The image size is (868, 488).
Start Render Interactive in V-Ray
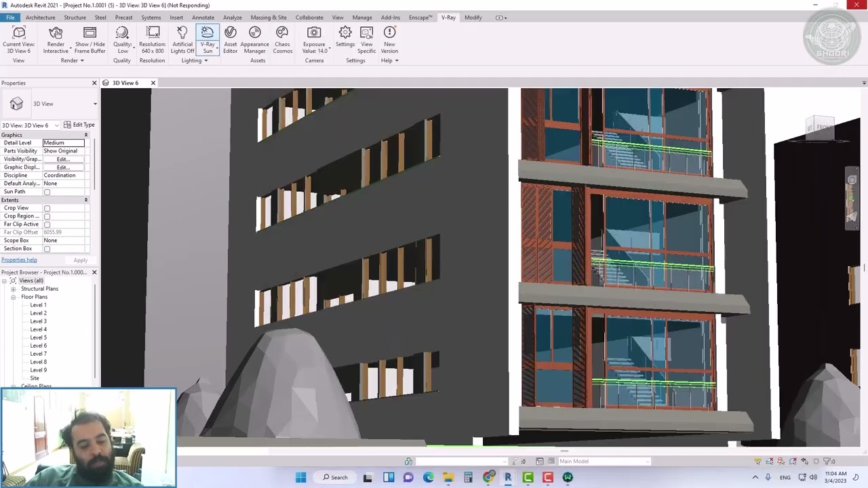(x=56, y=40)
